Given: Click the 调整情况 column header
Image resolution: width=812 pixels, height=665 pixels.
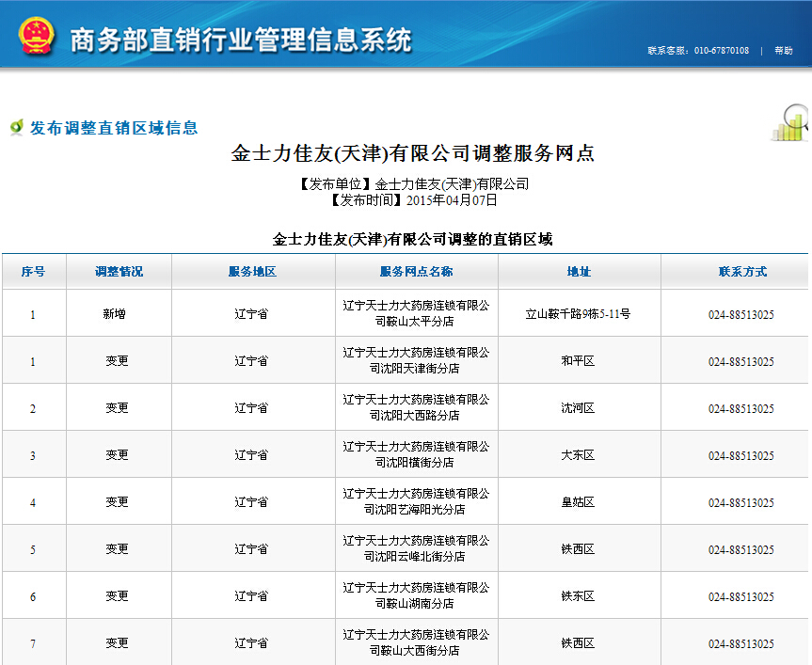Looking at the screenshot, I should pyautogui.click(x=119, y=272).
